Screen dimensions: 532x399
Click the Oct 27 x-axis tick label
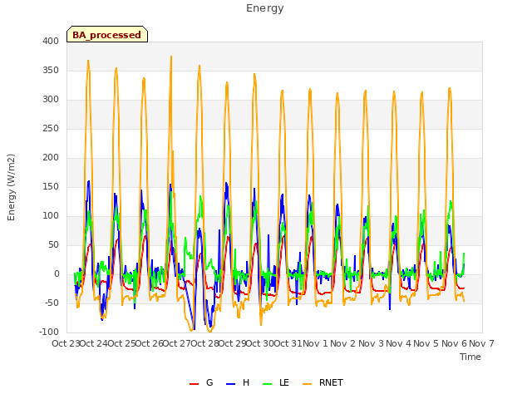point(177,343)
